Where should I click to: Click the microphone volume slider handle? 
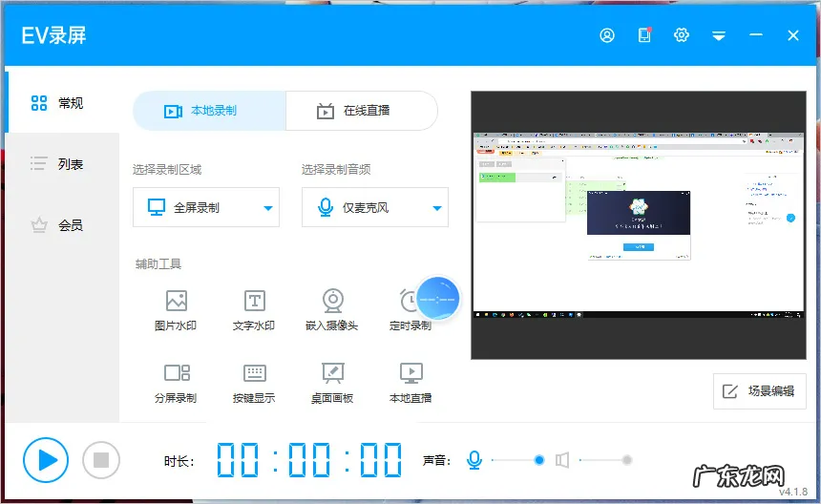pyautogui.click(x=539, y=460)
